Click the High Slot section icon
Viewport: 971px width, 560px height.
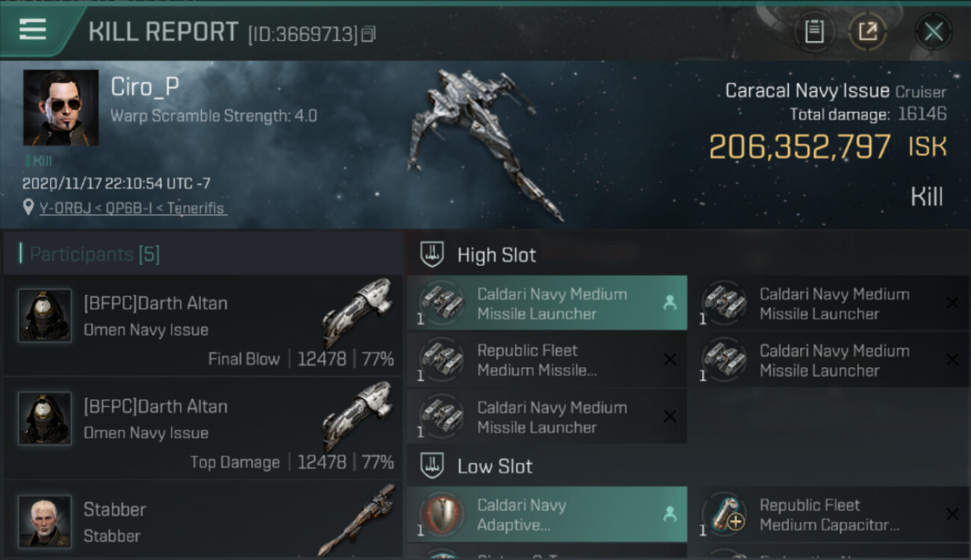click(432, 255)
